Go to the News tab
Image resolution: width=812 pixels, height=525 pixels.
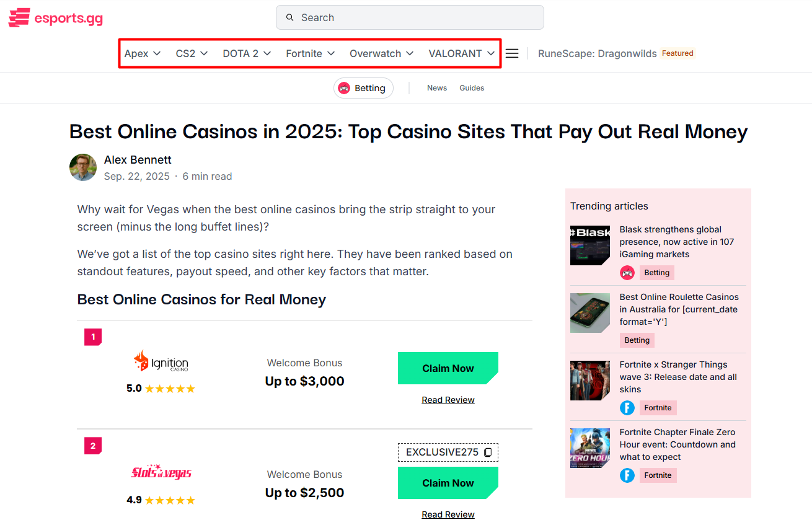point(437,88)
